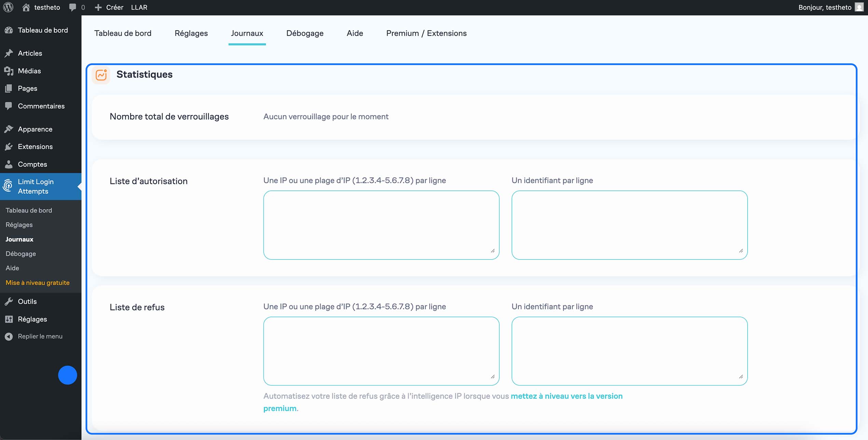The height and width of the screenshot is (440, 868).
Task: Click the blue floating circle button
Action: pyautogui.click(x=68, y=375)
